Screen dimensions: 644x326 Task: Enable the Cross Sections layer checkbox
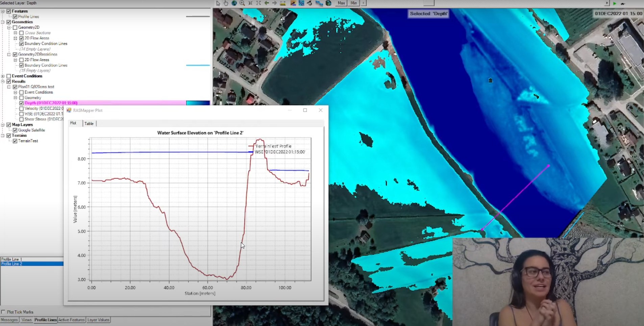[x=21, y=33]
